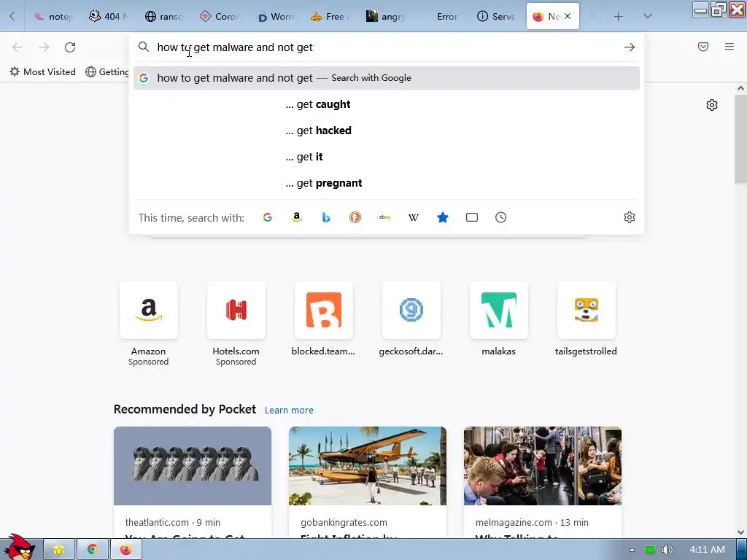The width and height of the screenshot is (747, 560).
Task: Search with Bing one-off icon
Action: tap(326, 217)
